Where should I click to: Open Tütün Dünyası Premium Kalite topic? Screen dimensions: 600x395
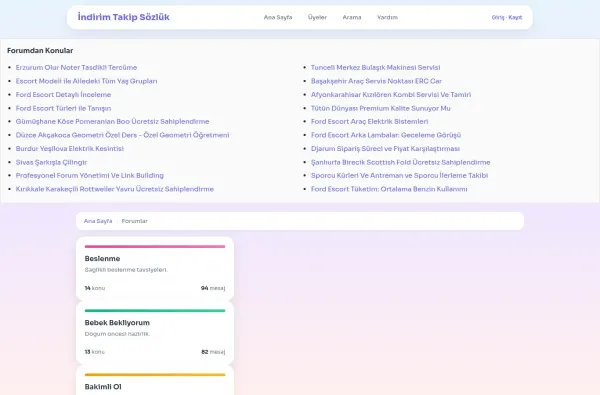tap(381, 108)
